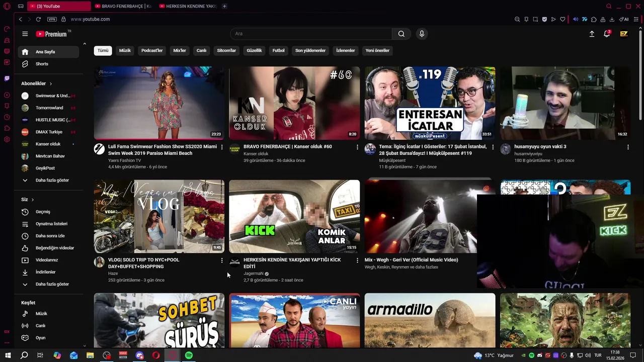644x362 pixels.
Task: Open the extensions cube icon
Action: click(x=594, y=19)
